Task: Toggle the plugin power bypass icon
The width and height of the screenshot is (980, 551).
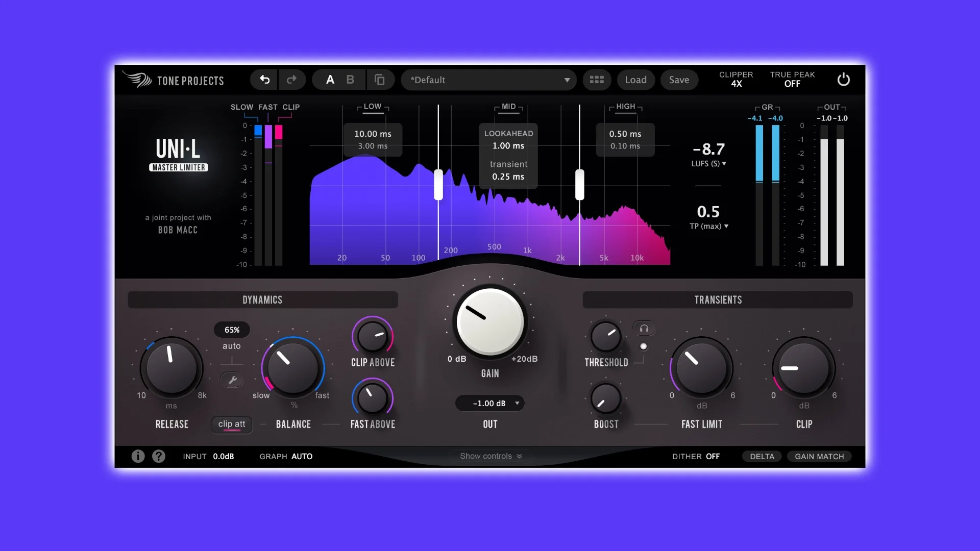Action: pos(843,80)
